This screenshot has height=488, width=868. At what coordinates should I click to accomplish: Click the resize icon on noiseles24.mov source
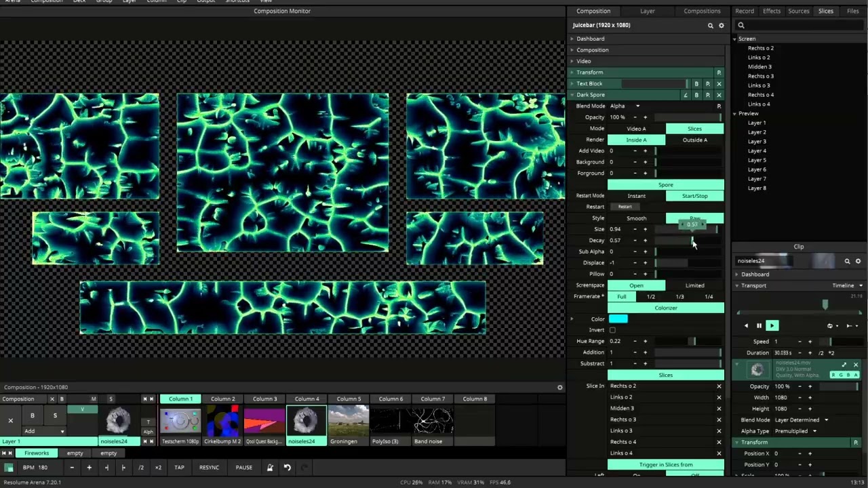point(844,365)
